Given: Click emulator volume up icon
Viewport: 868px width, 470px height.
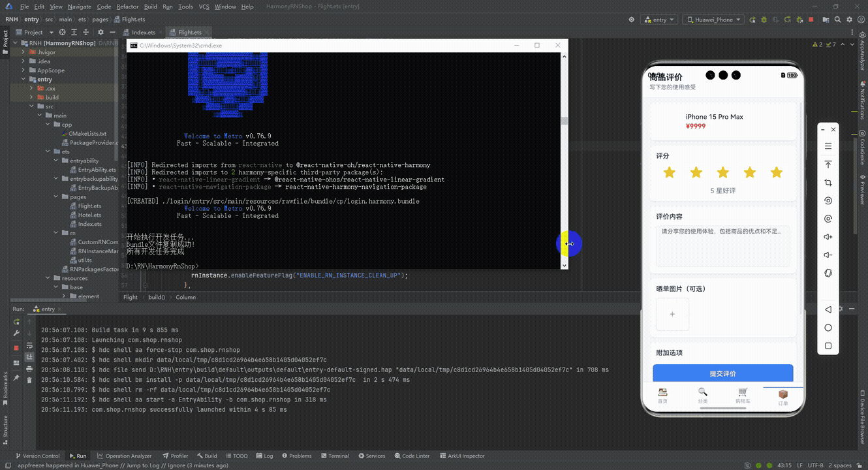Looking at the screenshot, I should [x=828, y=237].
